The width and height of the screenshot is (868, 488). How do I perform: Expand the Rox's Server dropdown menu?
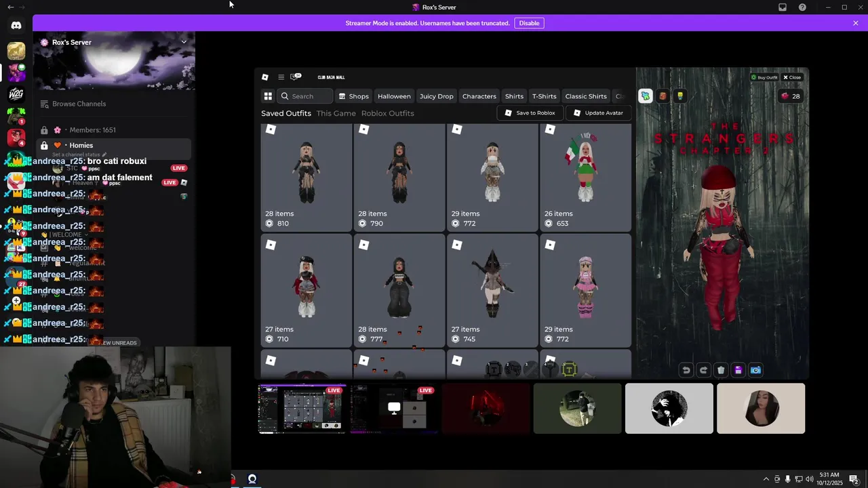coord(183,42)
